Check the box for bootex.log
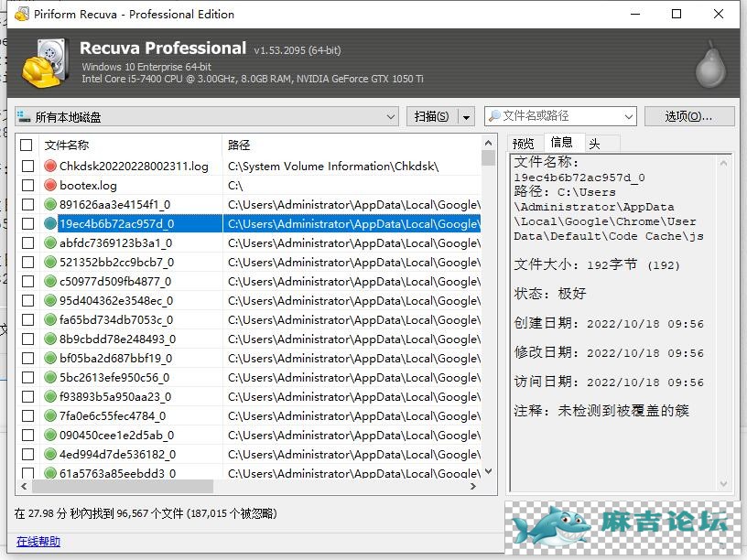Screen dimensions: 747x560 tap(28, 185)
